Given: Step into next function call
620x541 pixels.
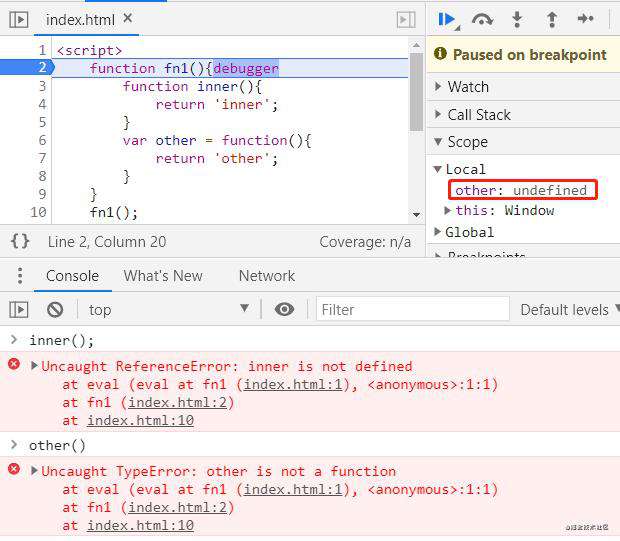Looking at the screenshot, I should coord(517,19).
